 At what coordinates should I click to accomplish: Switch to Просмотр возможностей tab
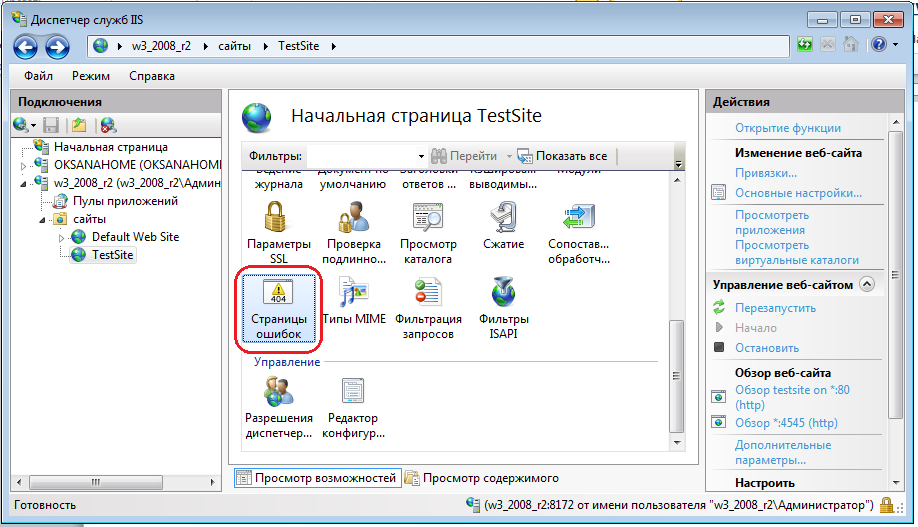tap(317, 478)
